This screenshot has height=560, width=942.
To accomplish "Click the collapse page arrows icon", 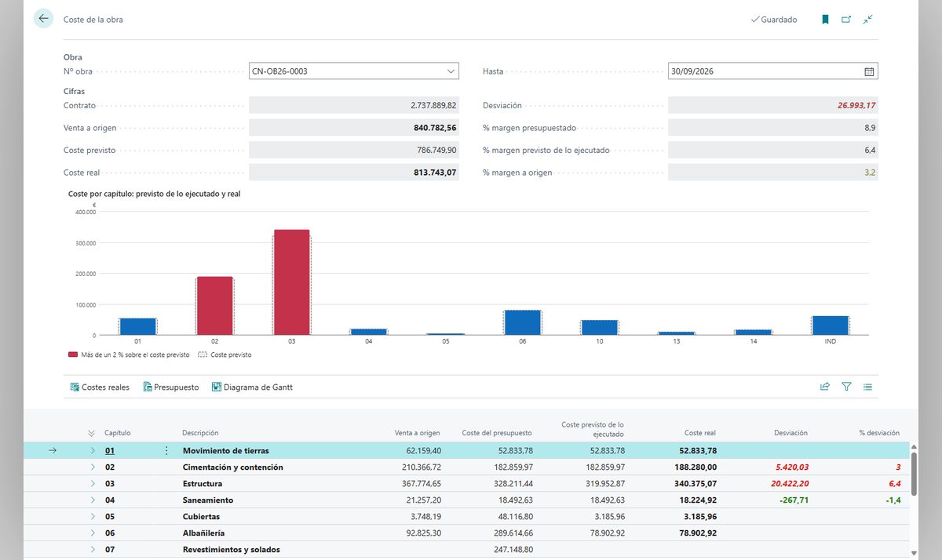I will click(x=867, y=20).
